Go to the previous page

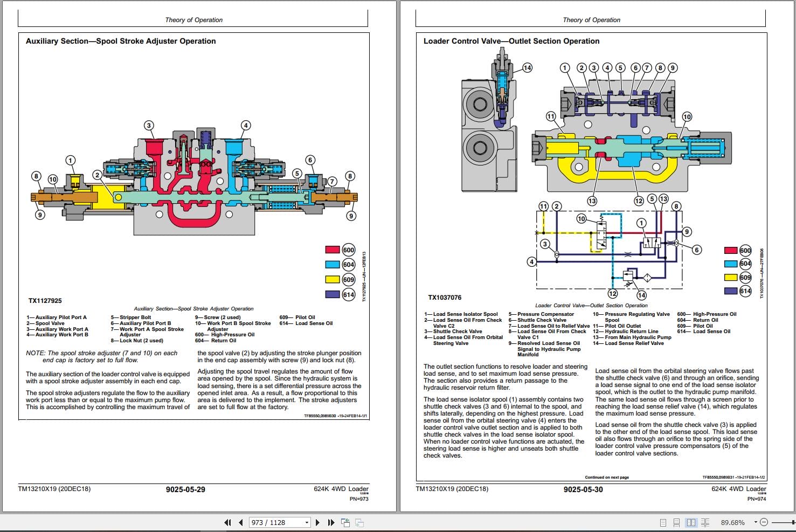click(x=240, y=522)
